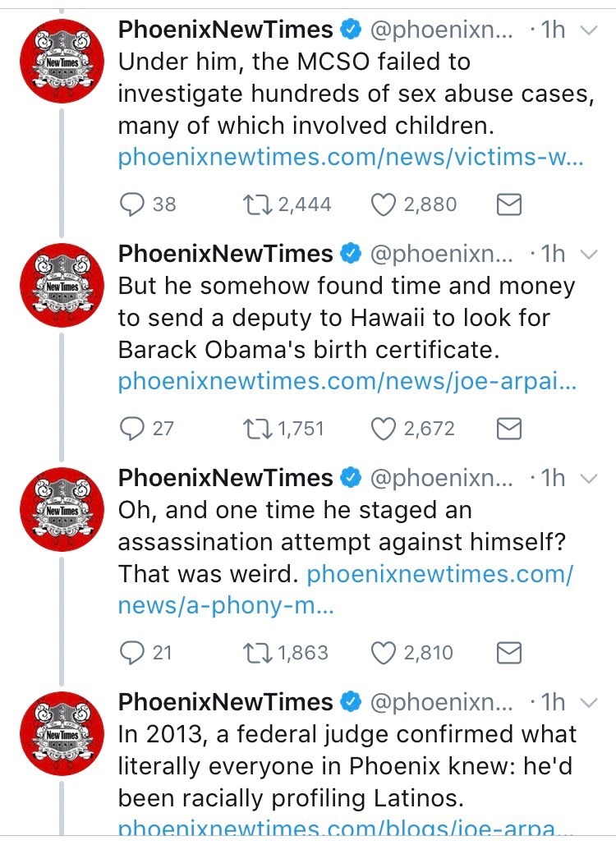The image size is (616, 845).
Task: Like the staged assassination attempt tweet
Action: 384,653
